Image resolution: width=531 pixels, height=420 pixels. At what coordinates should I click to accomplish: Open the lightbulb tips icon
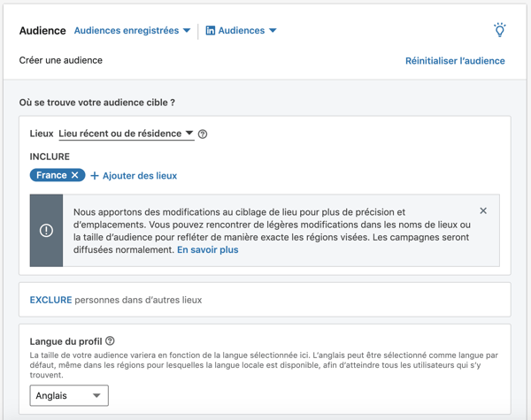click(499, 30)
